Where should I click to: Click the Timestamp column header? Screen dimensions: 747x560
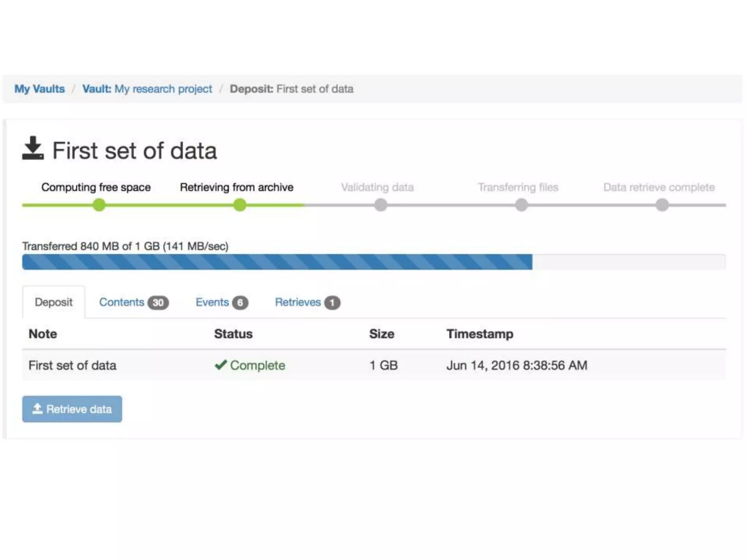480,334
